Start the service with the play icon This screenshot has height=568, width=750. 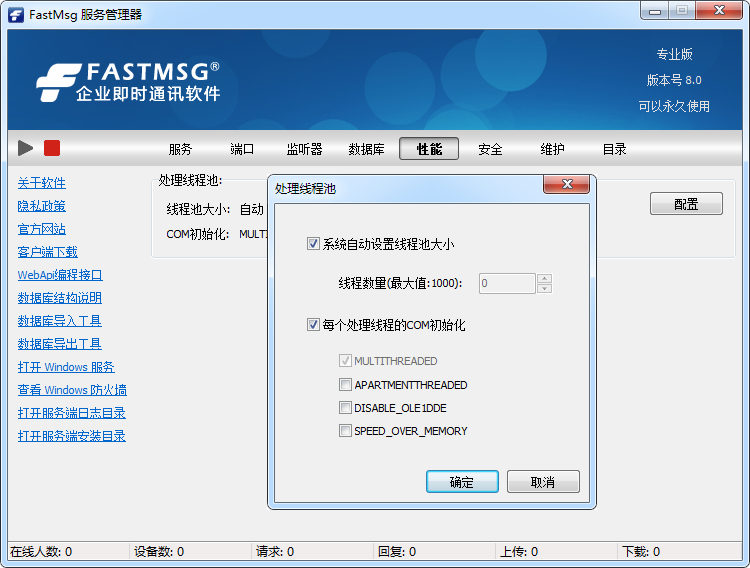tap(25, 148)
